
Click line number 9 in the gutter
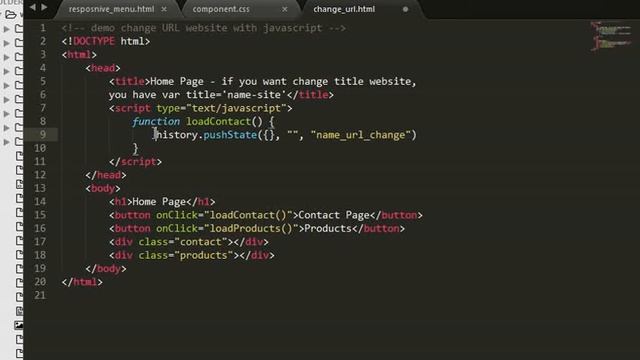coord(43,134)
